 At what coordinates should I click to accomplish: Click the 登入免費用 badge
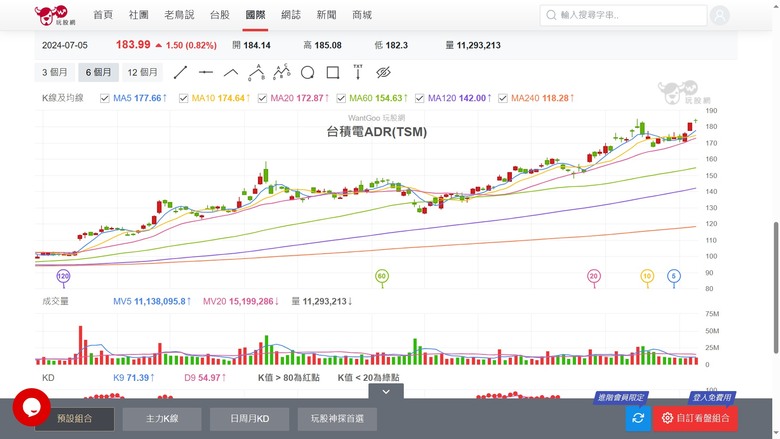(712, 397)
